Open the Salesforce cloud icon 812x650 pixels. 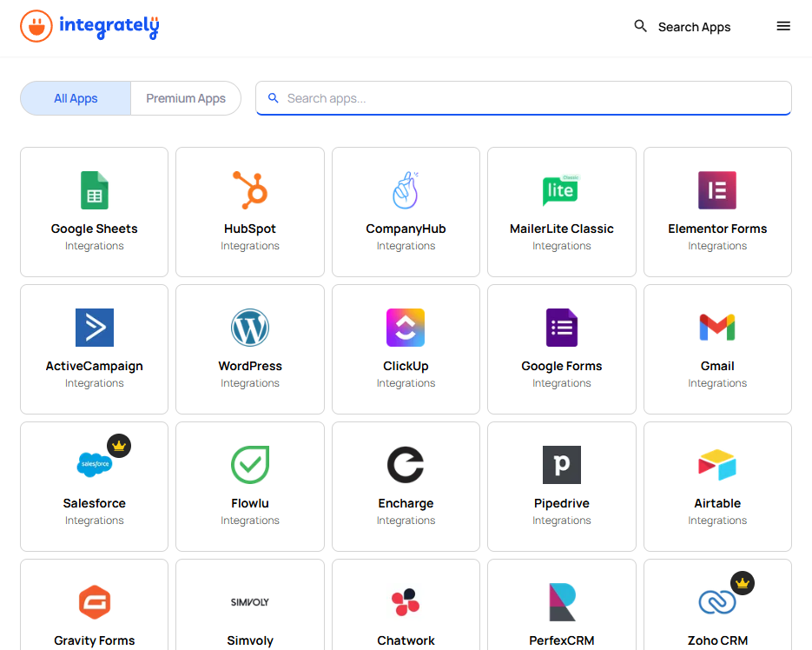pyautogui.click(x=95, y=464)
